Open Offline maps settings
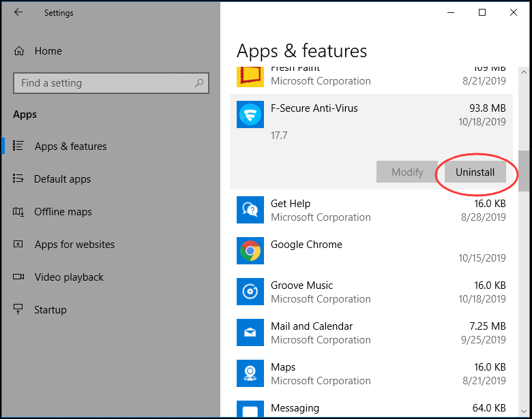The image size is (532, 419). coord(63,212)
